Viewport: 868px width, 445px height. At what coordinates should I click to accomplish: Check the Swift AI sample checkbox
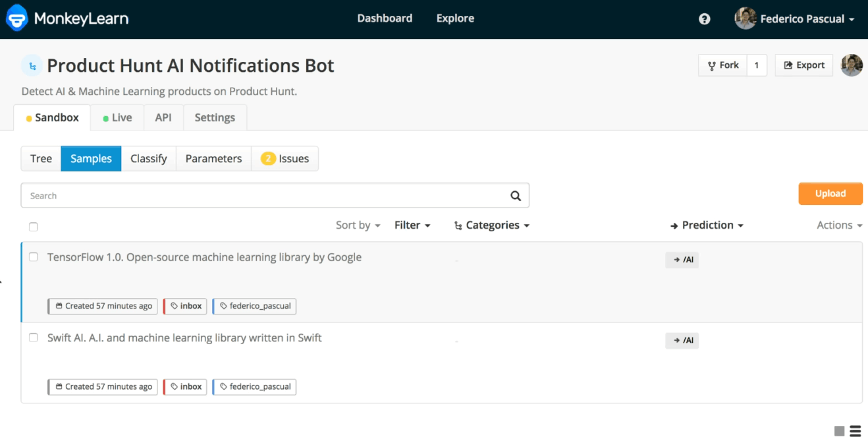point(34,338)
